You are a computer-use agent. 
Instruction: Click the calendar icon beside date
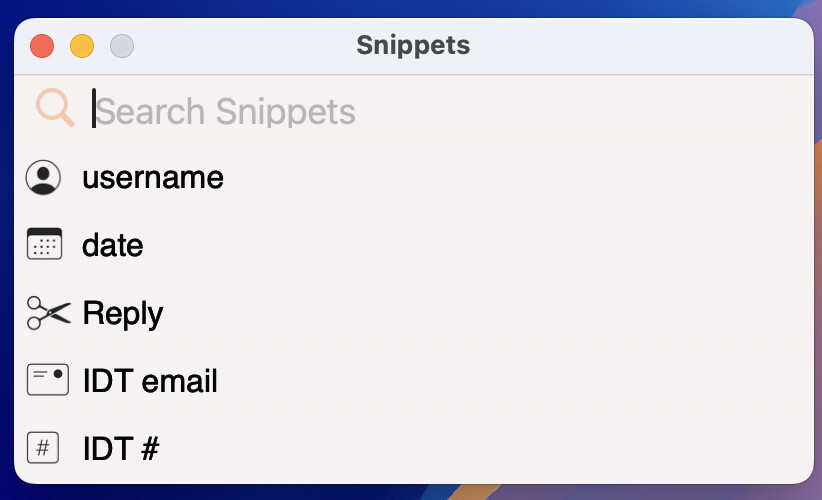click(x=44, y=244)
